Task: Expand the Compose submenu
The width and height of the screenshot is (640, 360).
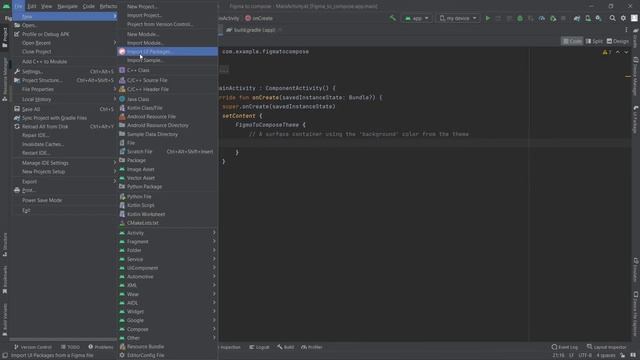Action: pos(167,329)
